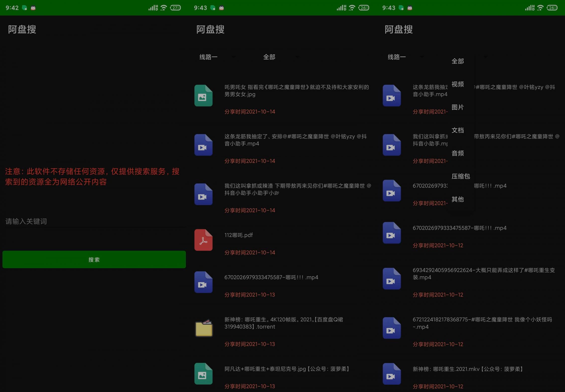Select the video icon for 6702026979333475587-哪吒!!!.mp4
This screenshot has height=392, width=565.
pyautogui.click(x=203, y=282)
